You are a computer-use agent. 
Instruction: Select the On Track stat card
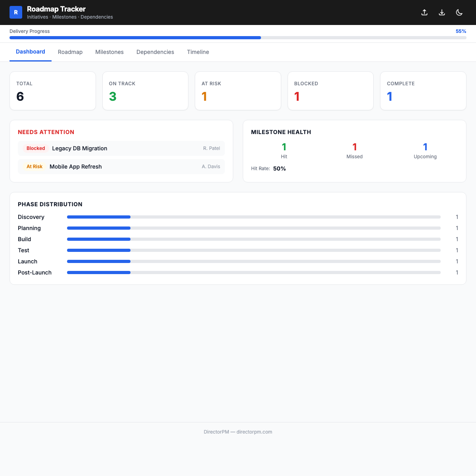tap(145, 91)
